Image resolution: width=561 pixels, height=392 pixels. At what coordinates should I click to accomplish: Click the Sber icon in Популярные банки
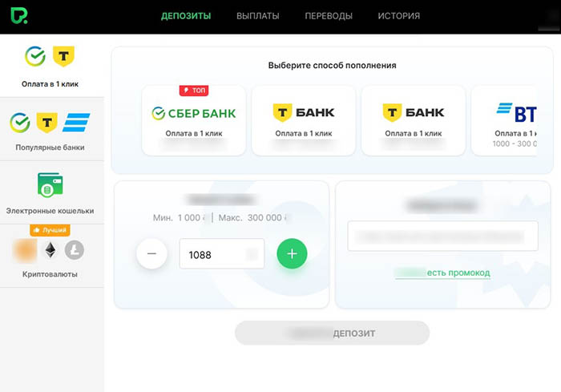point(20,123)
